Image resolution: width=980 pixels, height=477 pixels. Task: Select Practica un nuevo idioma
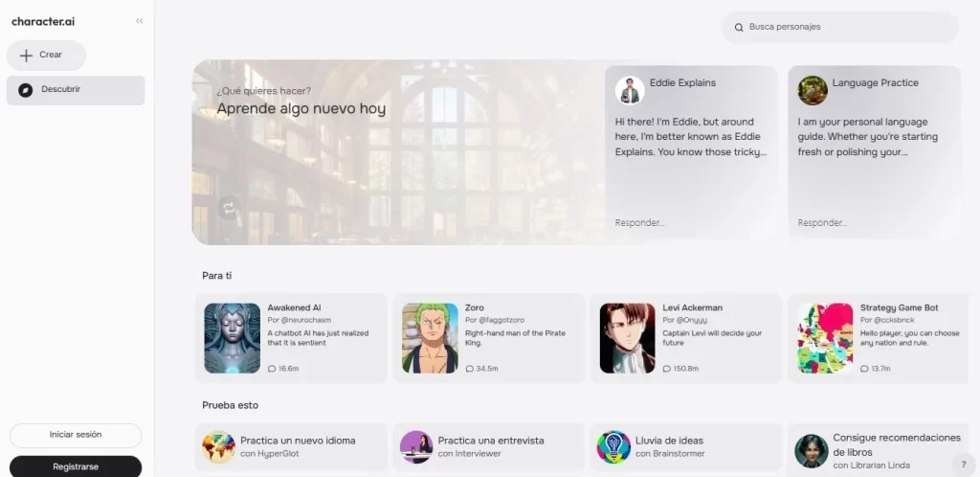298,441
